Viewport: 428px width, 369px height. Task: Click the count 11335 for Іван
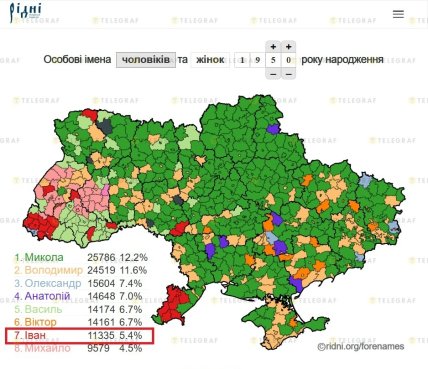(101, 335)
